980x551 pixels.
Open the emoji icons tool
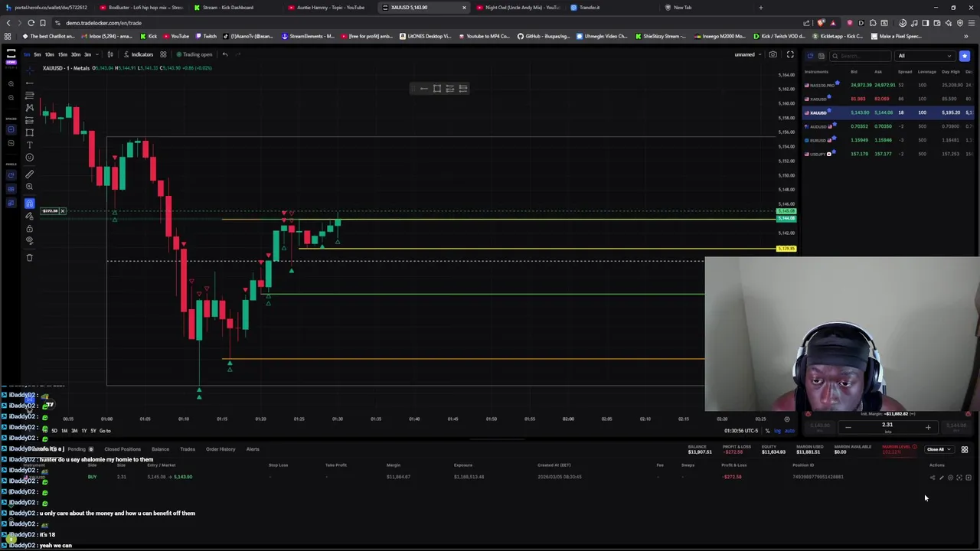29,158
